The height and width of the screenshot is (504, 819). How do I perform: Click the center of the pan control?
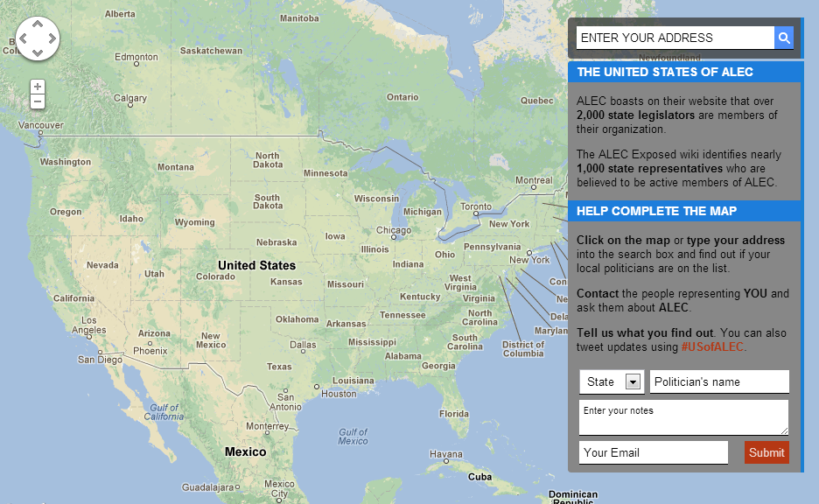(x=38, y=38)
